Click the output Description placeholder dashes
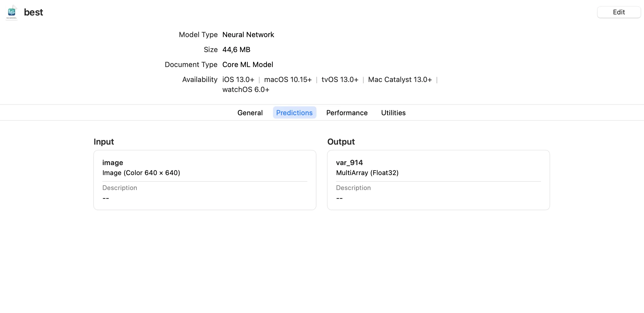The image size is (644, 313). [339, 198]
